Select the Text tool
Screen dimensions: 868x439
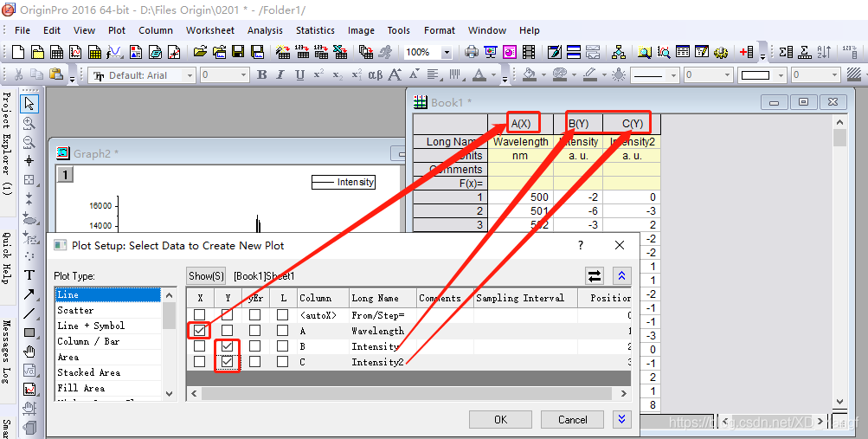coord(29,275)
